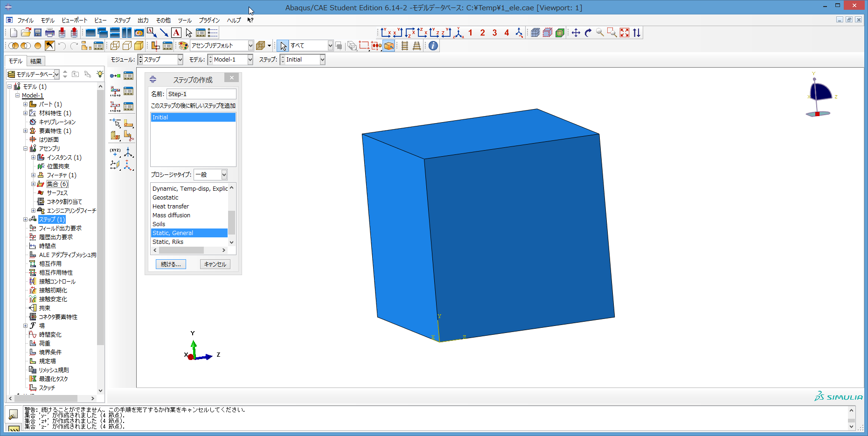Open the すべて selection filter dropdown
The image size is (868, 436).
(x=311, y=46)
